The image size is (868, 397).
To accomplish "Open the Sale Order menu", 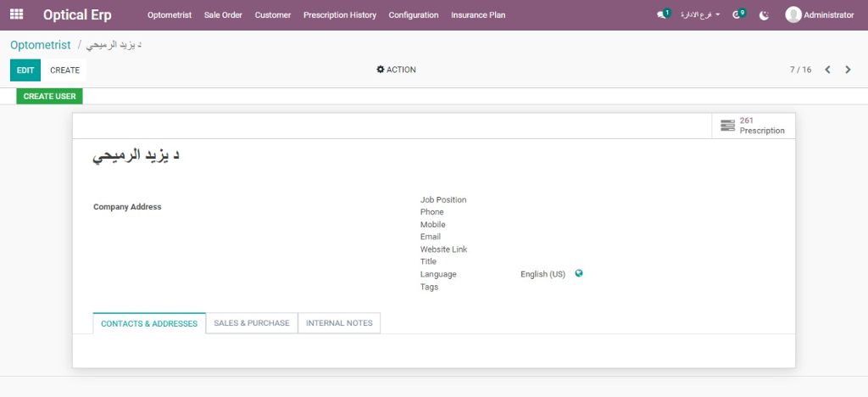I will (x=223, y=15).
